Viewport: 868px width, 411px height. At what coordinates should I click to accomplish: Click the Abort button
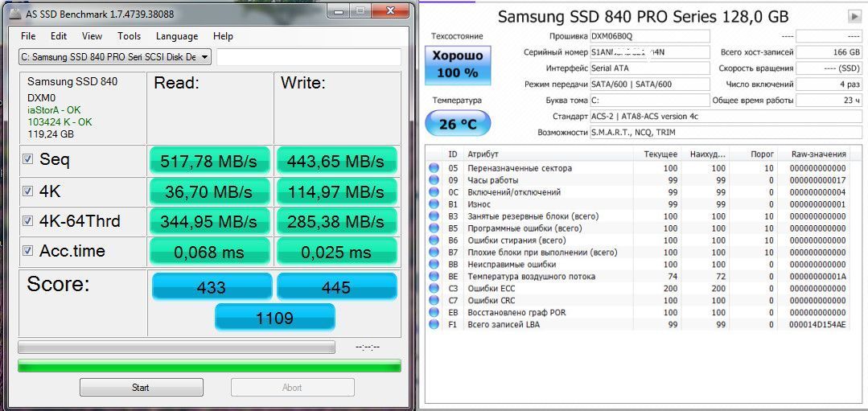pos(292,387)
